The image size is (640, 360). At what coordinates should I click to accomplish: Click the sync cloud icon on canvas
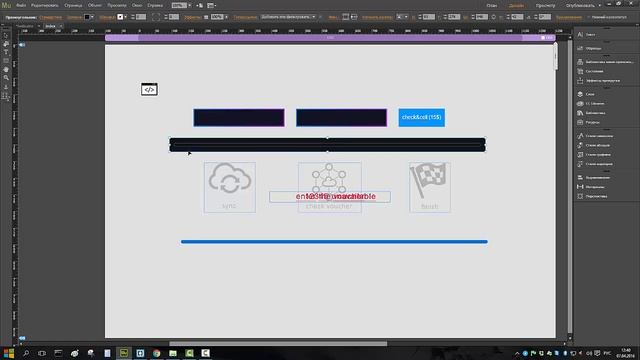229,178
